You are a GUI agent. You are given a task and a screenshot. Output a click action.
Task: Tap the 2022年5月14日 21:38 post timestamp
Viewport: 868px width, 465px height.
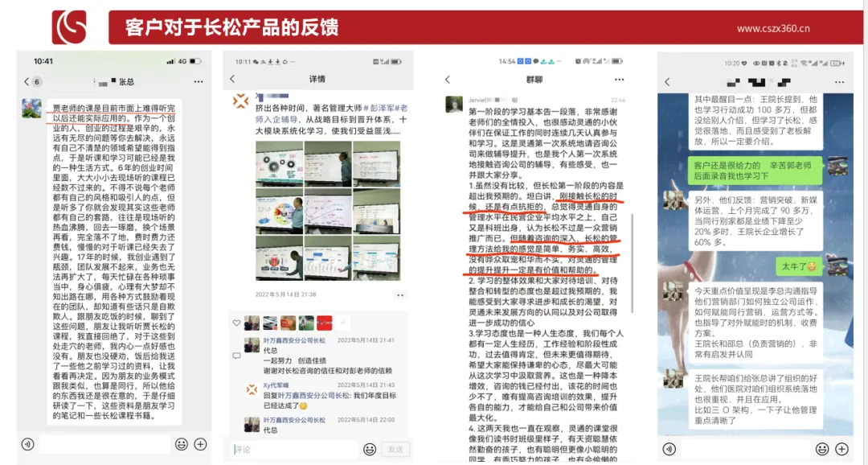point(285,294)
